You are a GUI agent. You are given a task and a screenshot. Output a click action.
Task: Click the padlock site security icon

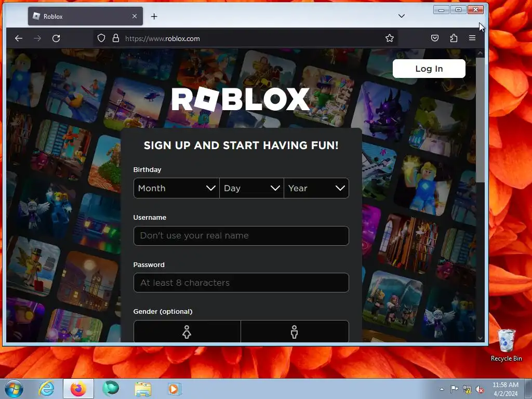tap(116, 38)
